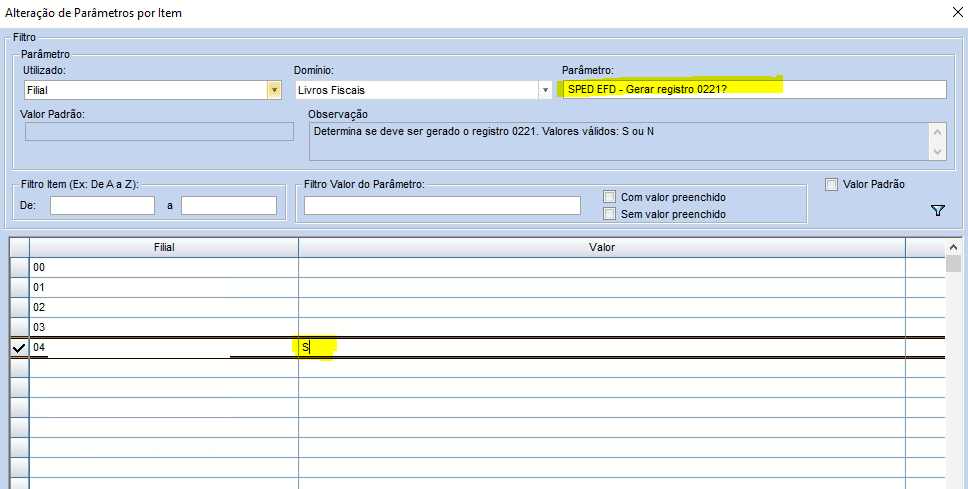
Task: Click the Filial column header
Action: (164, 246)
